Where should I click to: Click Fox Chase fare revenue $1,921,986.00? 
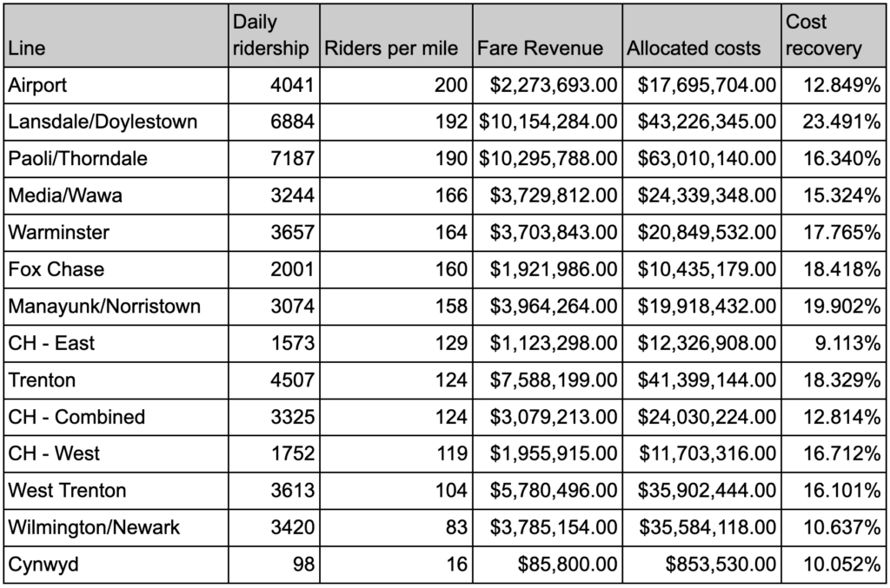click(x=553, y=269)
